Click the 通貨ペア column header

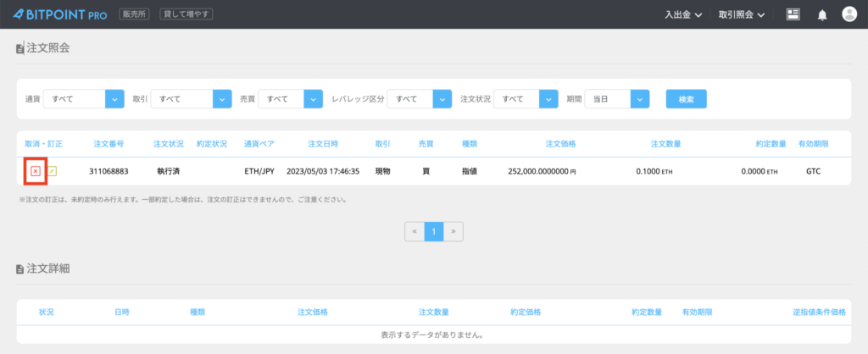click(259, 144)
